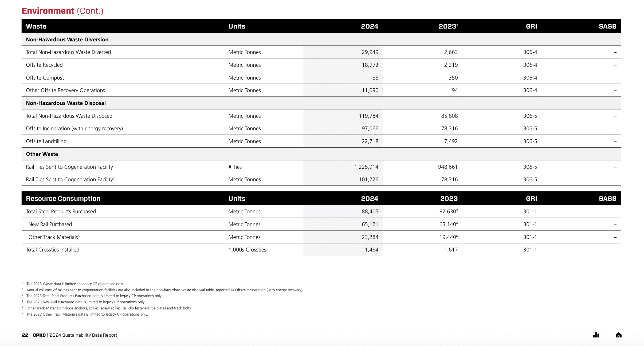
Task: Click the Total Non-Hazardous Waste Diverted label
Action: pos(68,52)
